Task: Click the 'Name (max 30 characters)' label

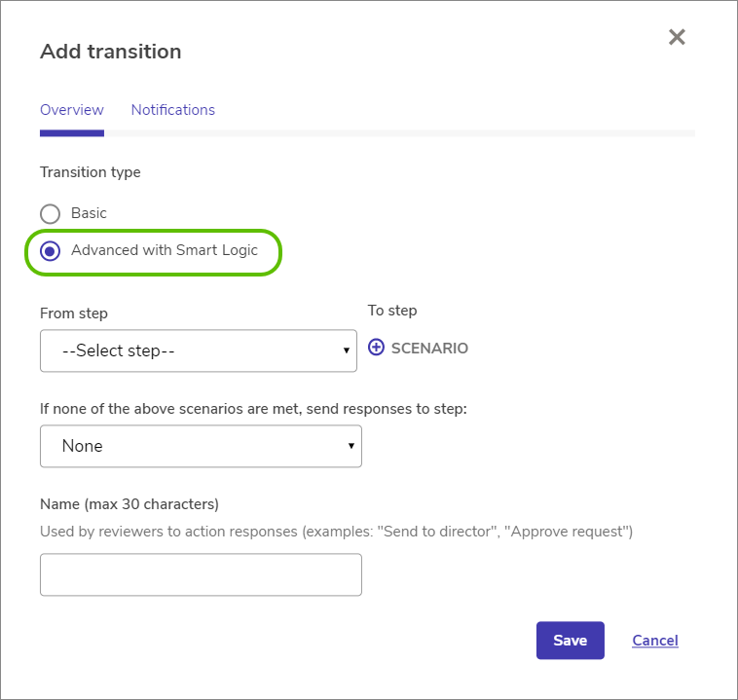Action: (x=129, y=504)
